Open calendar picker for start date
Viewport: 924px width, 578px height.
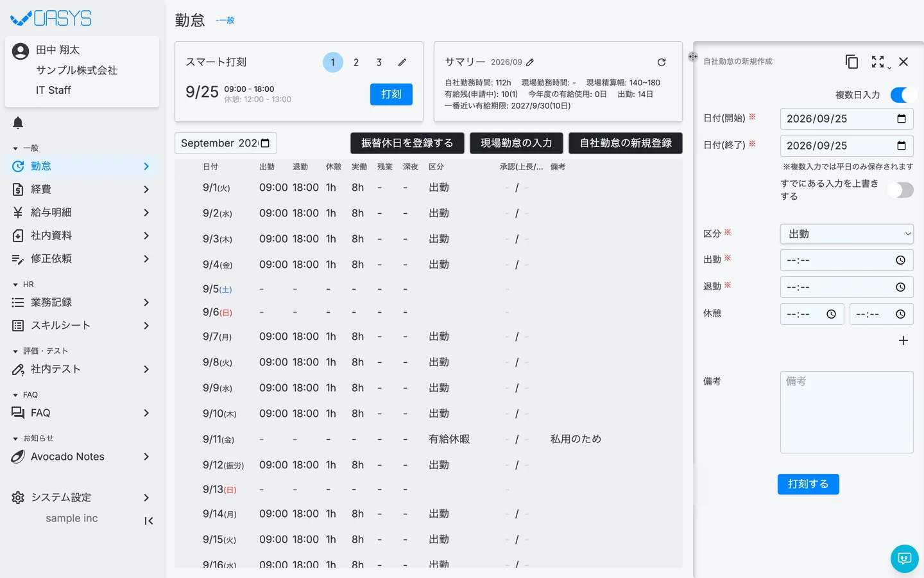coord(901,119)
